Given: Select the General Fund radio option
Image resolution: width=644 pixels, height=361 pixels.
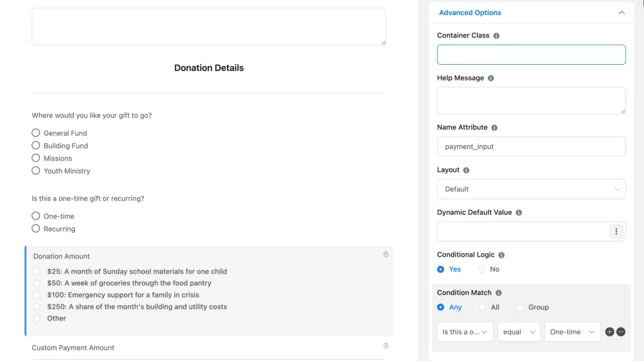Looking at the screenshot, I should pos(36,133).
